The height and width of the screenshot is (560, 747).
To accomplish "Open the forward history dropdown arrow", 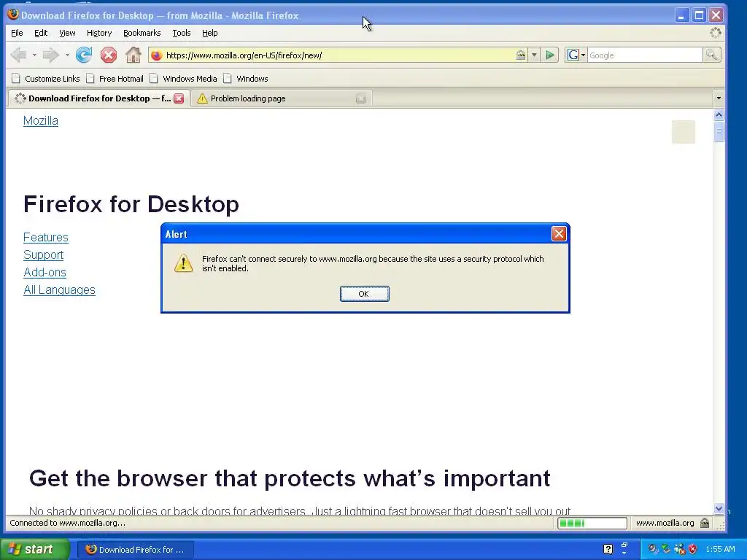I will tap(67, 55).
